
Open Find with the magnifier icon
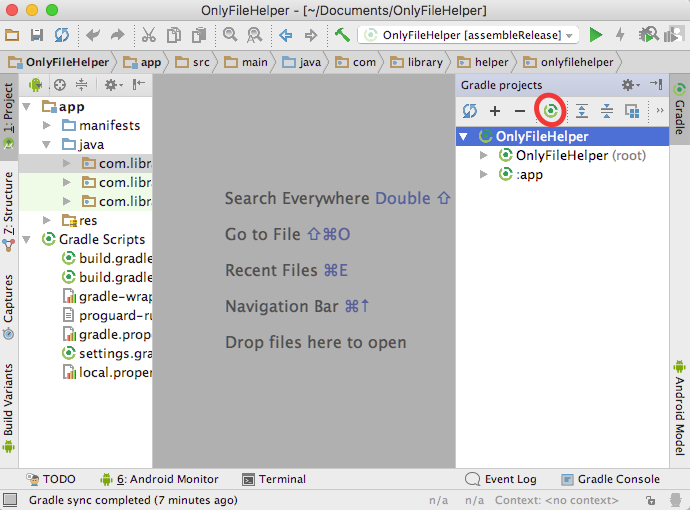click(x=230, y=35)
